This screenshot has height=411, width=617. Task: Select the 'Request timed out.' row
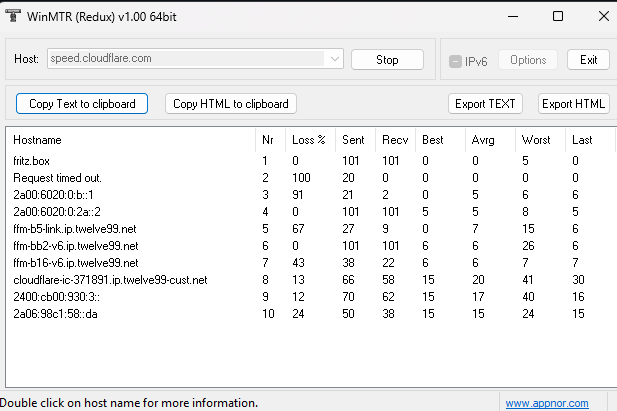pyautogui.click(x=311, y=178)
